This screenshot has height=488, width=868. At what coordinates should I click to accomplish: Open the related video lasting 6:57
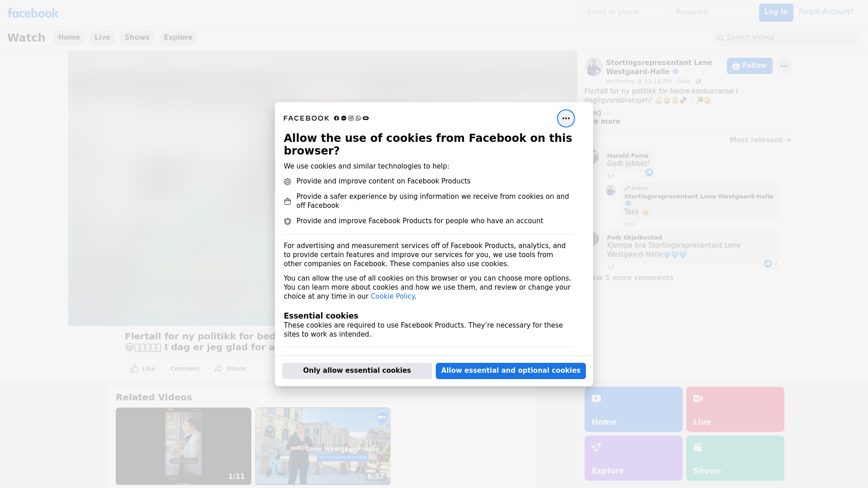pos(323,446)
